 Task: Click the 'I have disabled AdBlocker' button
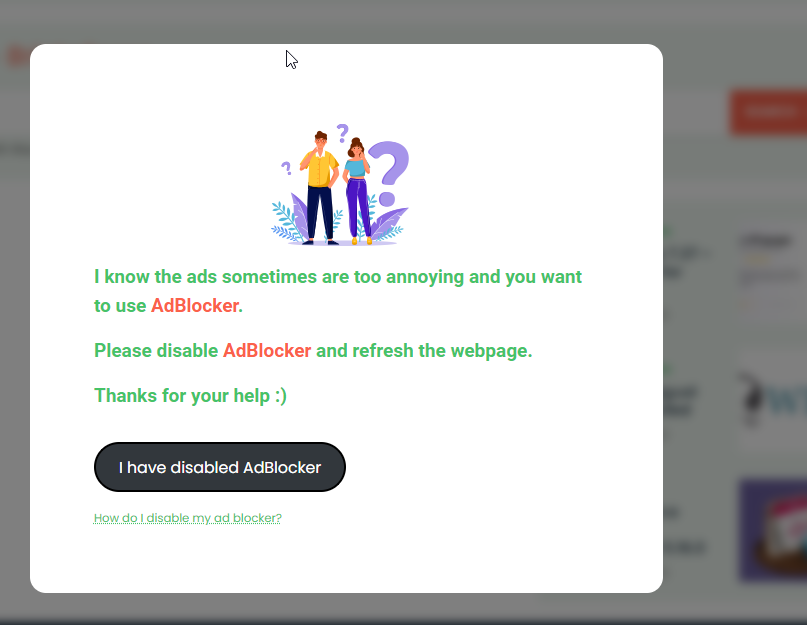(x=220, y=467)
